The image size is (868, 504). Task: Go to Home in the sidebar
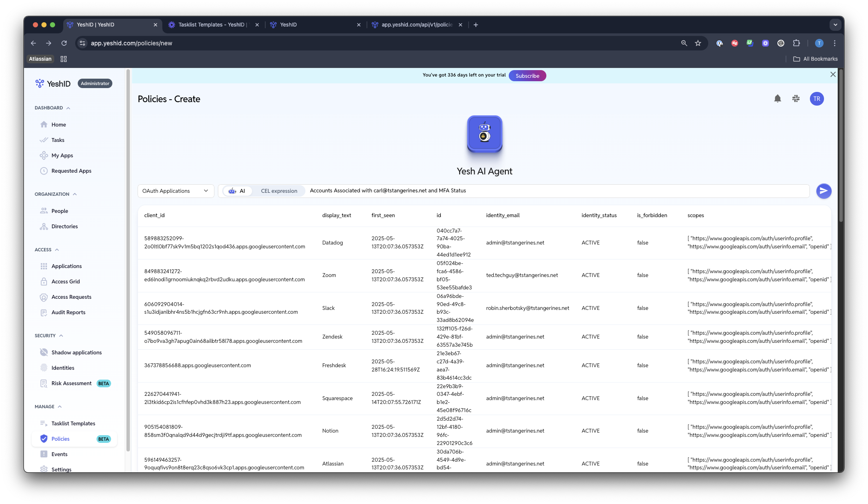point(59,125)
